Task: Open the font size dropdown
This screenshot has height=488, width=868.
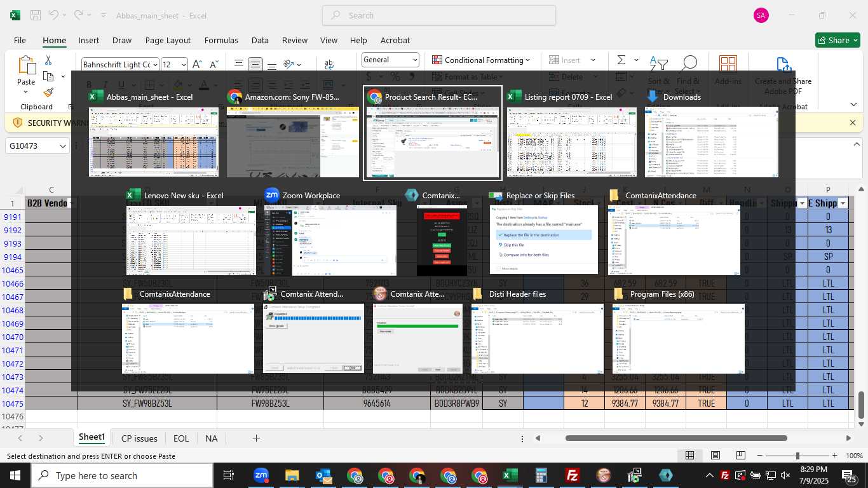Action: click(184, 64)
